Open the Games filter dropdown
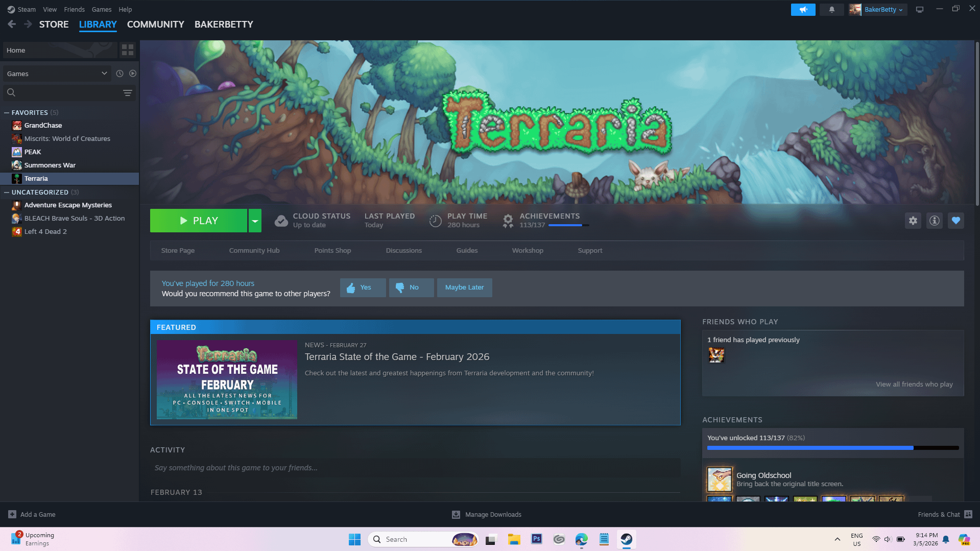Image resolution: width=980 pixels, height=551 pixels. click(57, 74)
